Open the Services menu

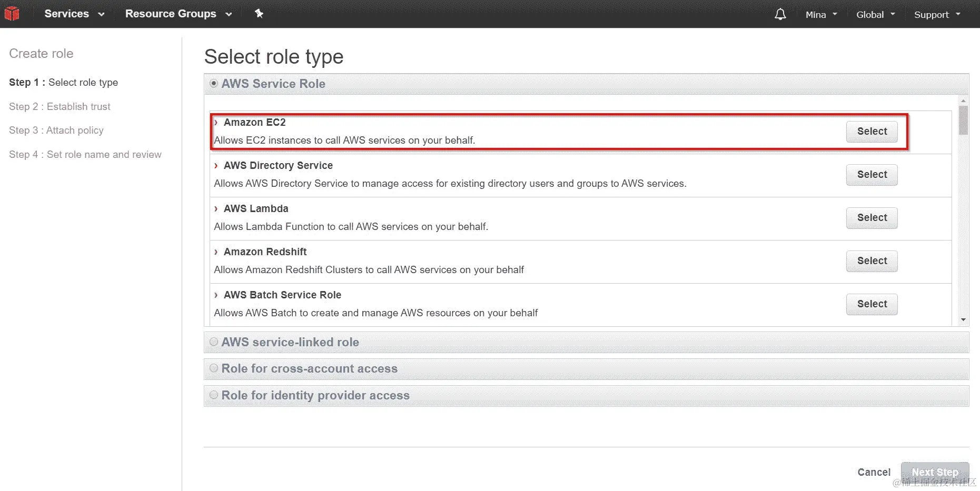(74, 14)
